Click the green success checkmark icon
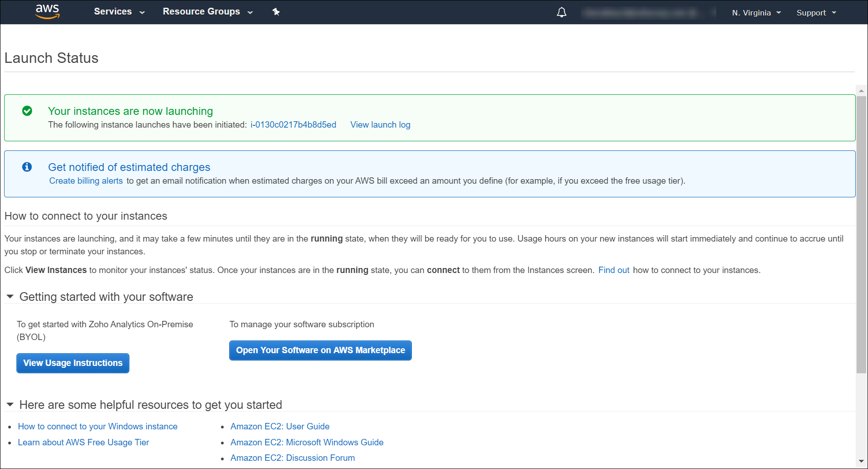The height and width of the screenshot is (469, 868). coord(27,111)
